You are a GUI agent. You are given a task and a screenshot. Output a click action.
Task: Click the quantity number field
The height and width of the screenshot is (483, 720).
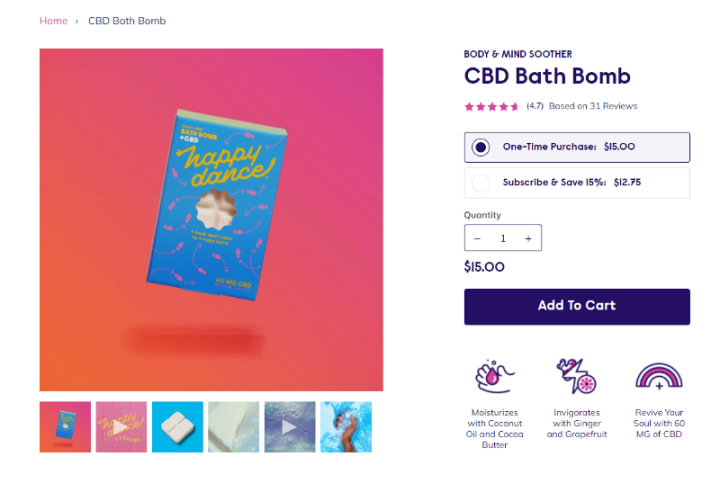[503, 238]
